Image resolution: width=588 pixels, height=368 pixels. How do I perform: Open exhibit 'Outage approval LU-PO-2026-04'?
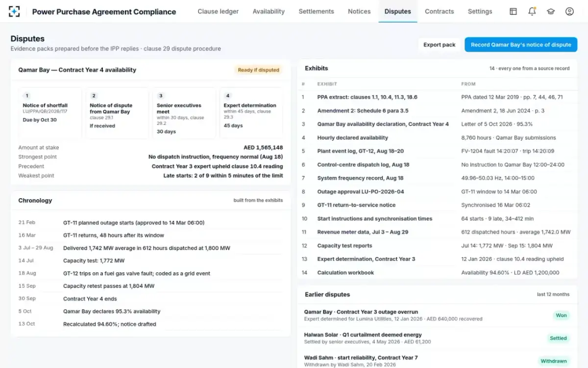click(361, 192)
